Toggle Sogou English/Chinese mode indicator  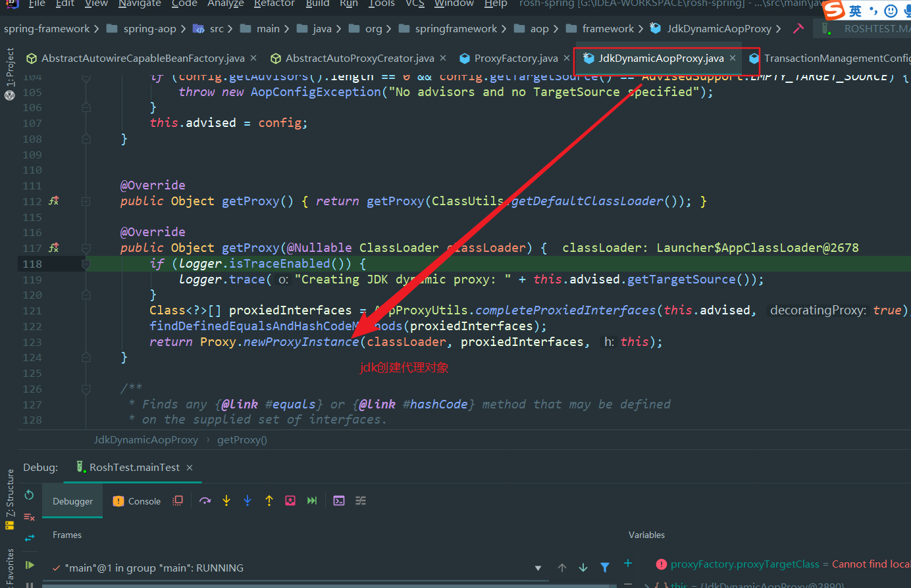pos(855,11)
